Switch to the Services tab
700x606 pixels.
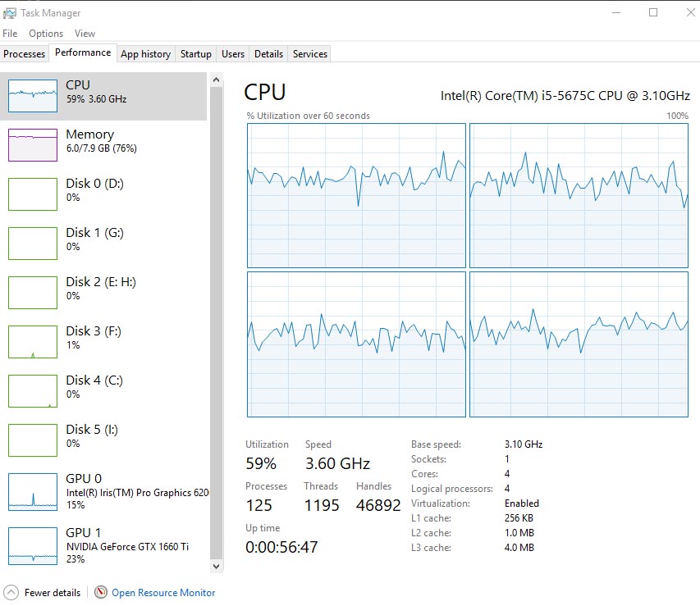pyautogui.click(x=310, y=54)
